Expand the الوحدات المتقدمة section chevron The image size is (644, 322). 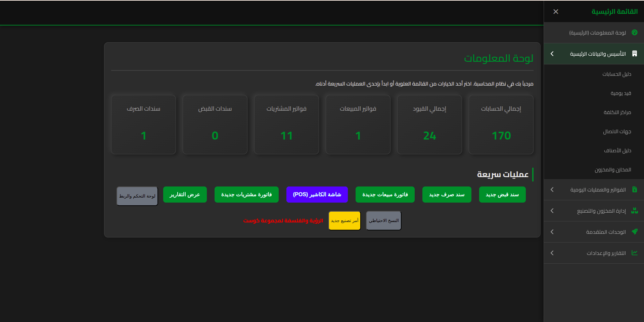(552, 232)
